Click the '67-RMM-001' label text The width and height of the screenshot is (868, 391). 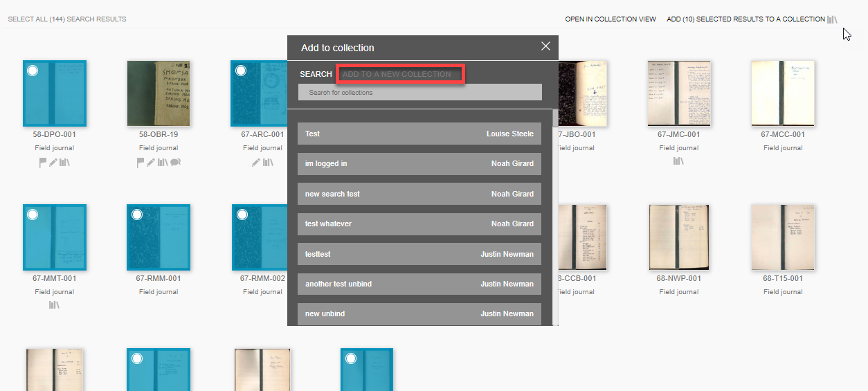click(x=159, y=279)
